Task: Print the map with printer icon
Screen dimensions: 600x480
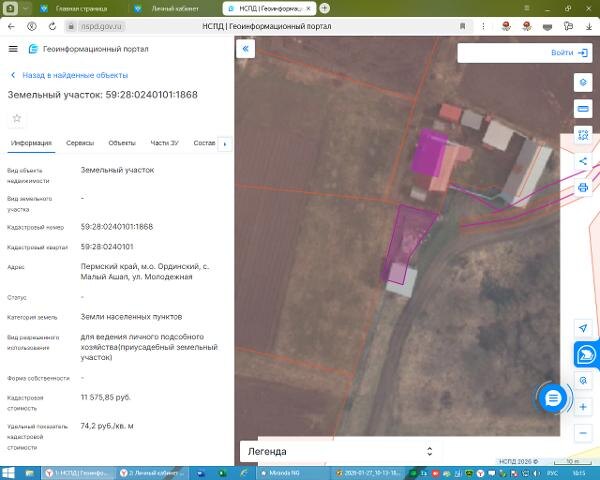Action: pos(583,188)
